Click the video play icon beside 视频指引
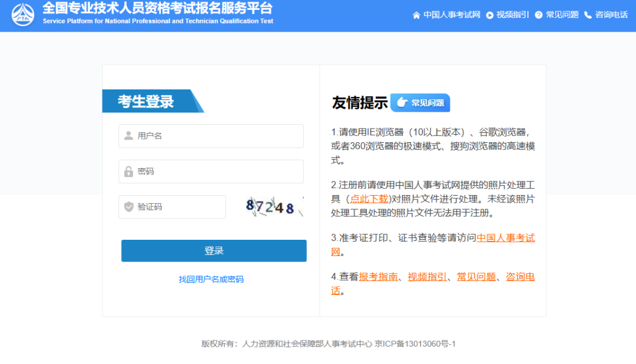Image resolution: width=636 pixels, height=364 pixels. (x=491, y=14)
